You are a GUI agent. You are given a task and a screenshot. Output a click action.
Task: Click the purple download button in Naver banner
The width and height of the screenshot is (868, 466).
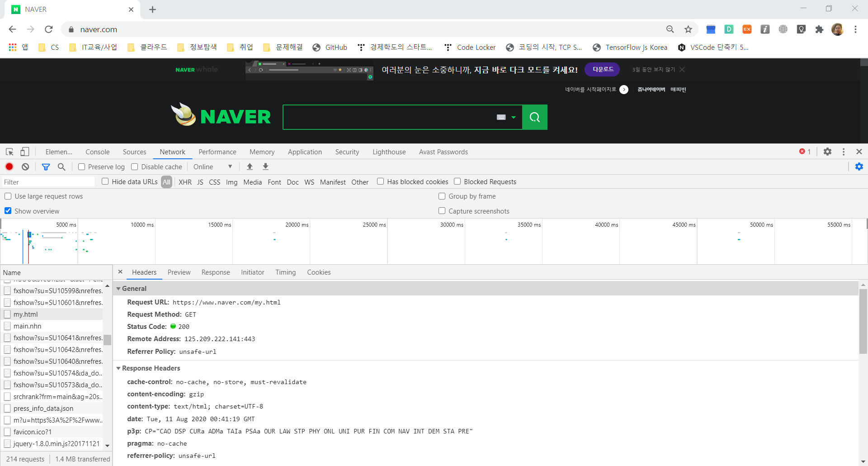tap(603, 69)
